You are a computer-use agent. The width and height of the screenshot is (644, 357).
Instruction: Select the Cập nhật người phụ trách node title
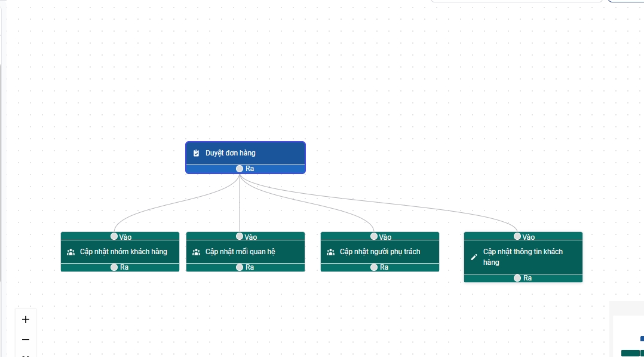pos(380,252)
